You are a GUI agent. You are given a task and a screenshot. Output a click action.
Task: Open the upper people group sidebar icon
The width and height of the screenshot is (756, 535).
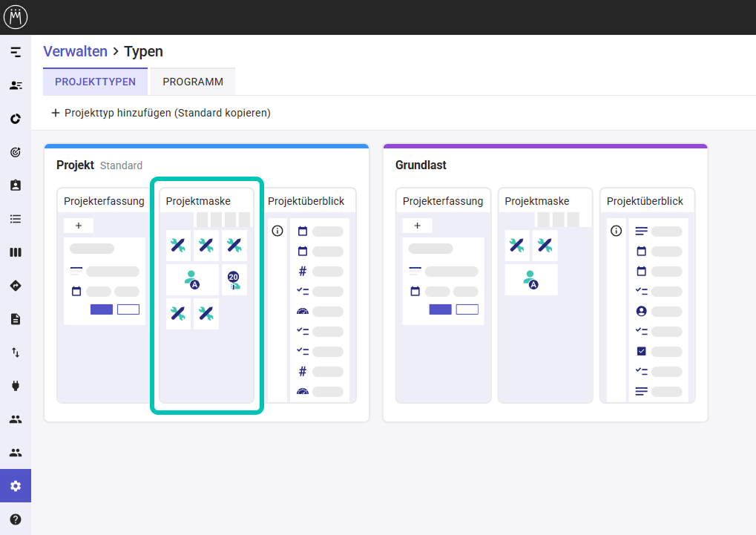pos(16,419)
